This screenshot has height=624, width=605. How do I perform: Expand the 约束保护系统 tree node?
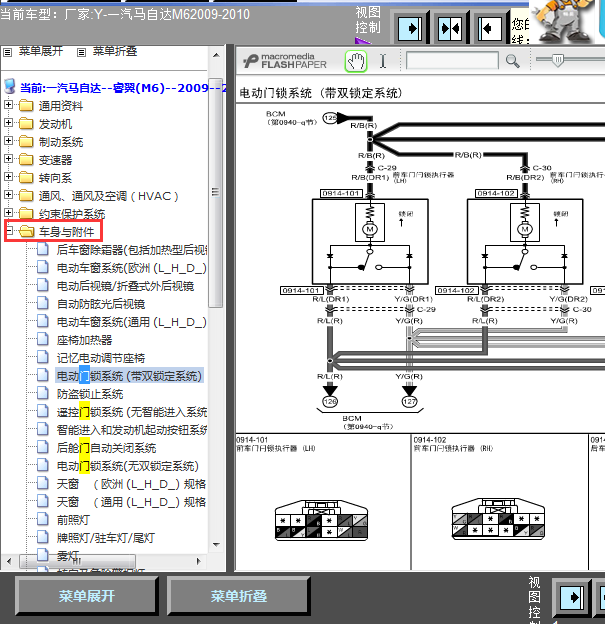[x=8, y=212]
